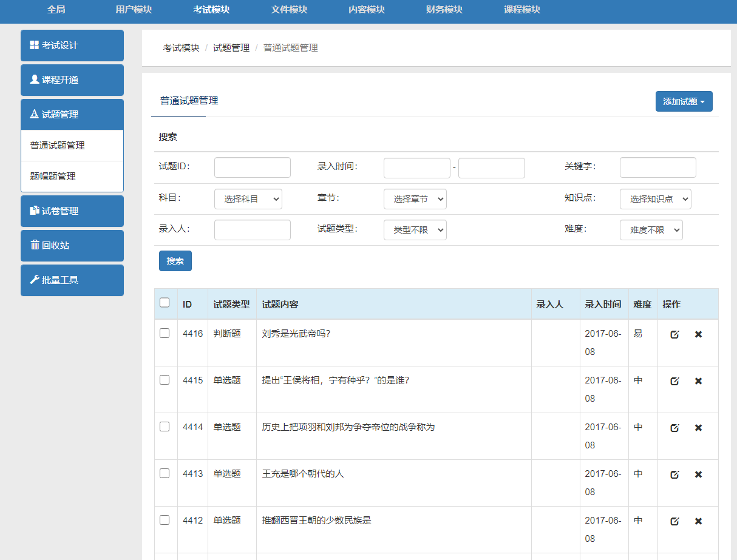Viewport: 737px width, 560px height.
Task: Click question text 推翻西晋王朝的少数民族是
Action: tap(316, 521)
